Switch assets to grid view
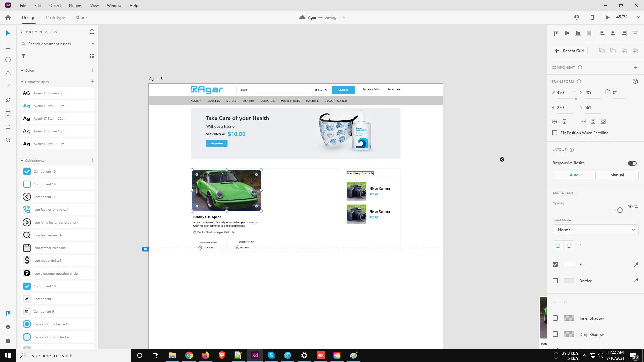Image resolution: width=644 pixels, height=362 pixels. point(92,56)
